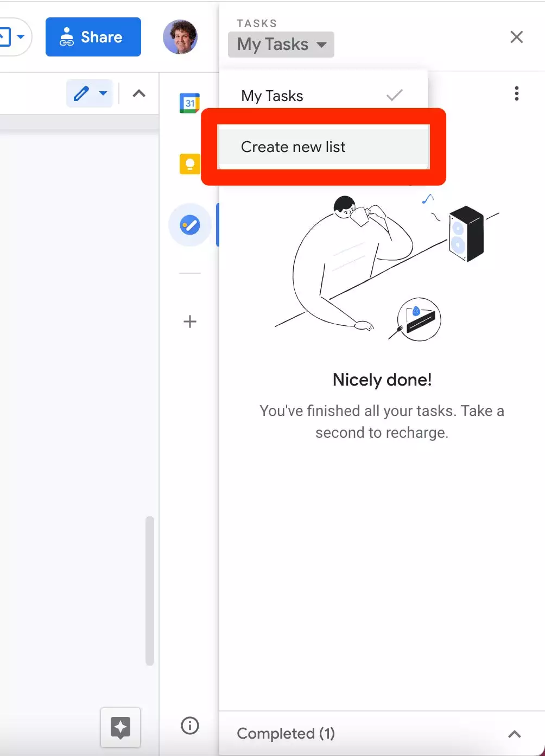Viewport: 545px width, 756px height.
Task: Click the blue Share button
Action: pyautogui.click(x=93, y=37)
